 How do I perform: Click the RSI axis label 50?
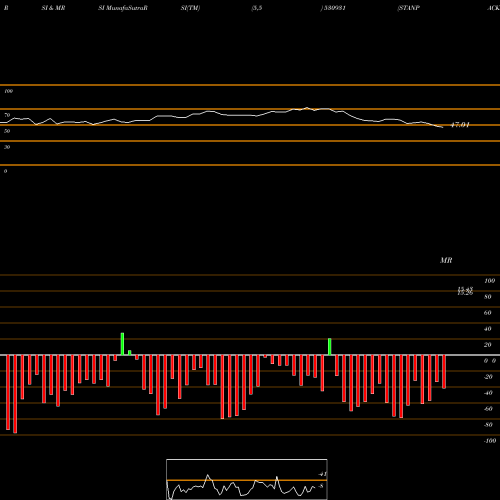[x=7, y=131]
